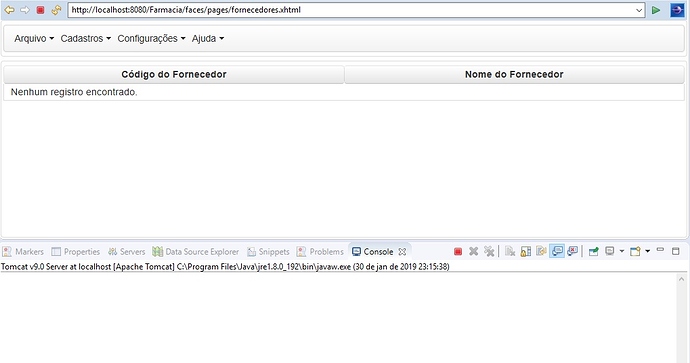Toggle Show Console on standard error change

(x=573, y=251)
